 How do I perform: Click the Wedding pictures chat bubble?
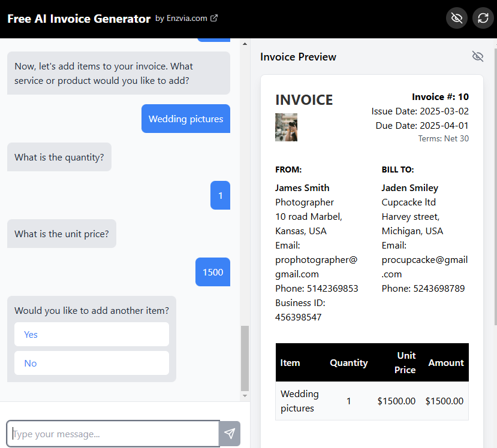coord(185,119)
